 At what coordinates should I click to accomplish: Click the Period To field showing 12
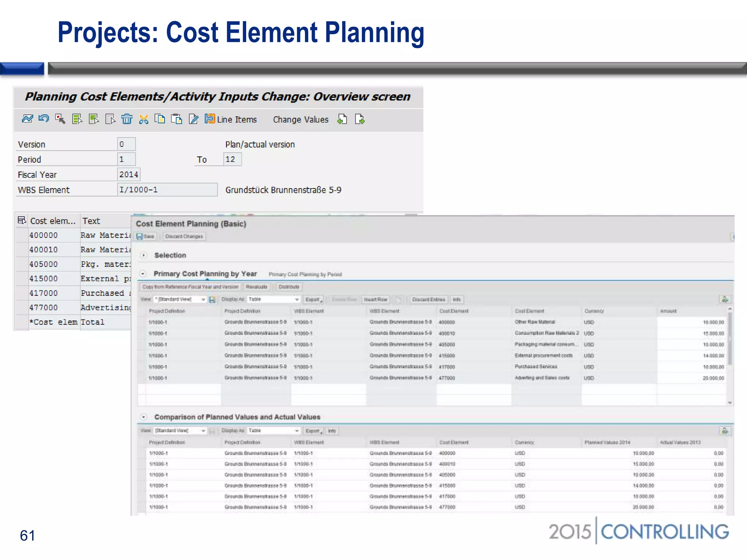pyautogui.click(x=232, y=159)
